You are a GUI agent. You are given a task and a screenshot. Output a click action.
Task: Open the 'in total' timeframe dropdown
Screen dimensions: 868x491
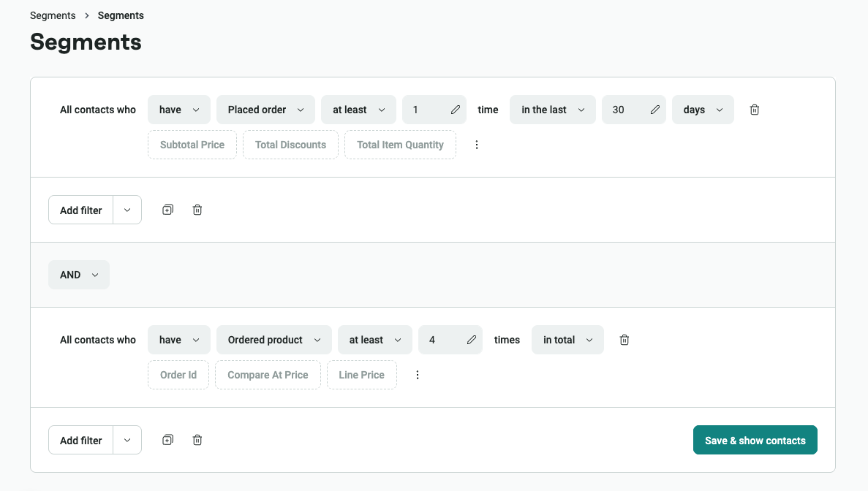click(567, 340)
